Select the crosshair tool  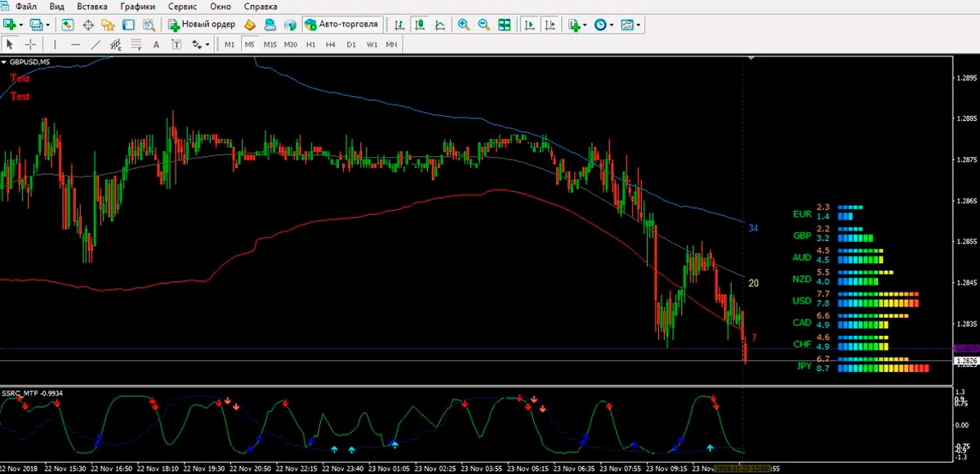[31, 44]
